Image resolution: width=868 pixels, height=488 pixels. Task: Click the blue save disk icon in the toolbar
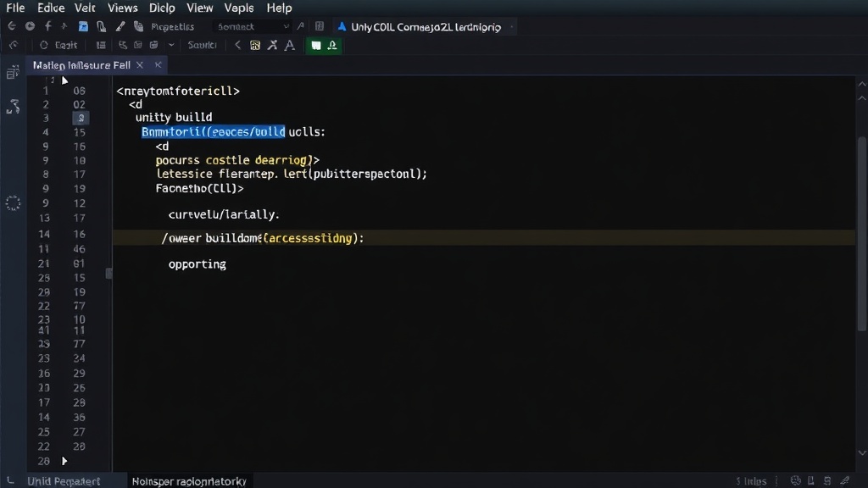pos(83,26)
